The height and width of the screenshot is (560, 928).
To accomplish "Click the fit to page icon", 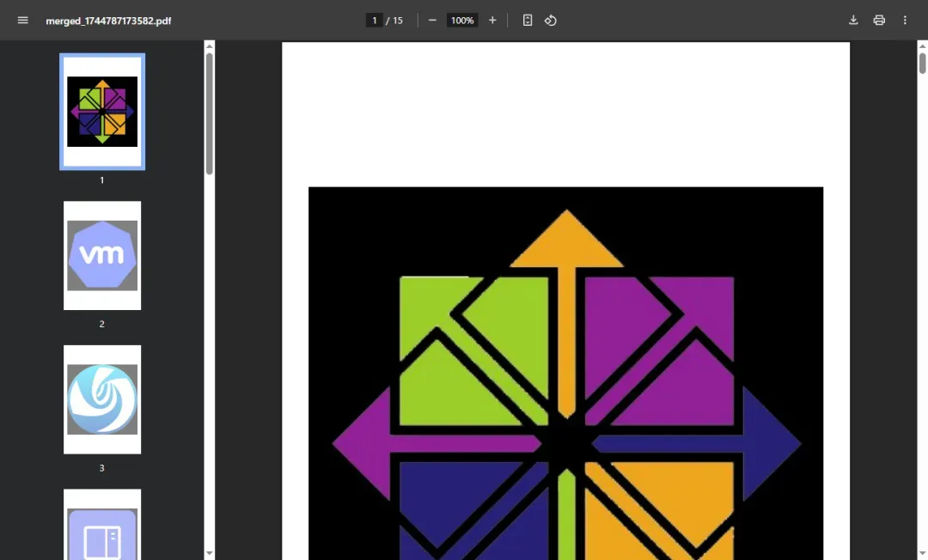I will point(528,20).
